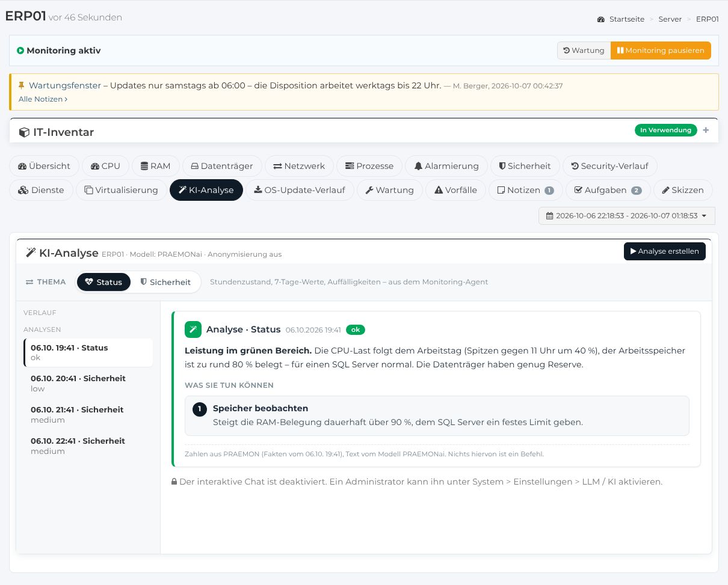Click the magic wand icon in KI-Analyse header
Viewport: 728px width, 585px height.
pyautogui.click(x=31, y=253)
